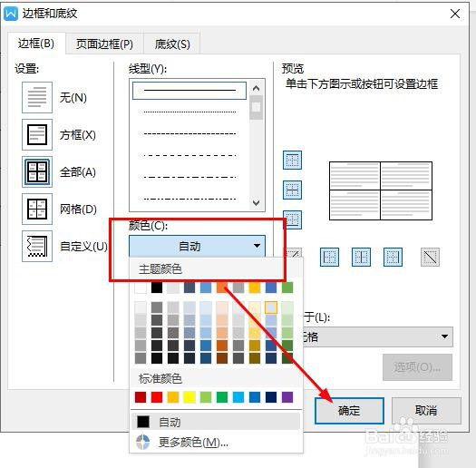476x468 pixels.
Task: Pick the standard red color swatch
Action: click(x=157, y=397)
